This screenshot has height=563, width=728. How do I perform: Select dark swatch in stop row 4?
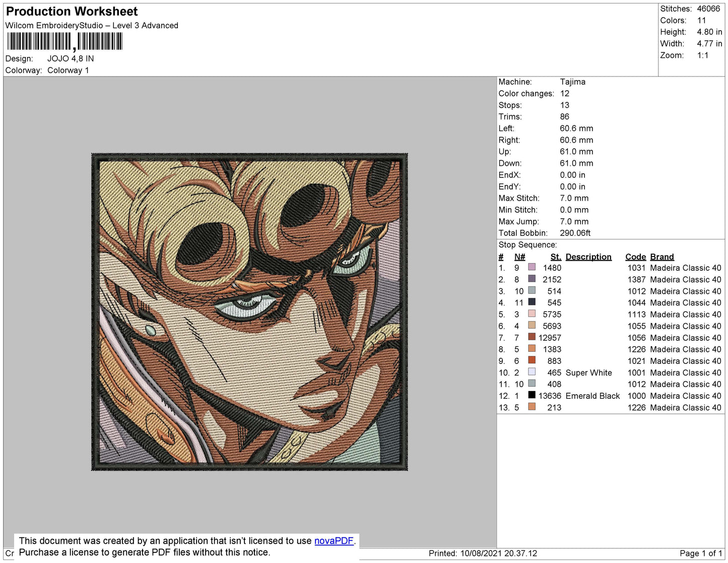532,302
